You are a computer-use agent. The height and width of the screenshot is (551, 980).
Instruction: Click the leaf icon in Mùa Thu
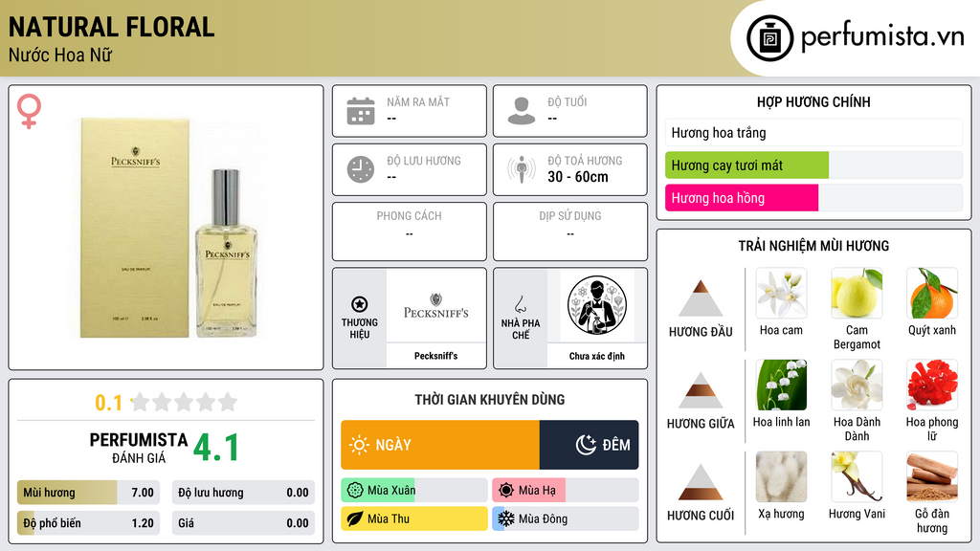(x=355, y=519)
